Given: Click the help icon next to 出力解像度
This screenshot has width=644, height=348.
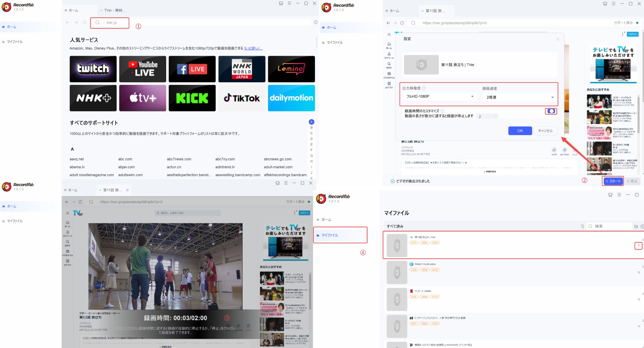Looking at the screenshot, I should 424,88.
